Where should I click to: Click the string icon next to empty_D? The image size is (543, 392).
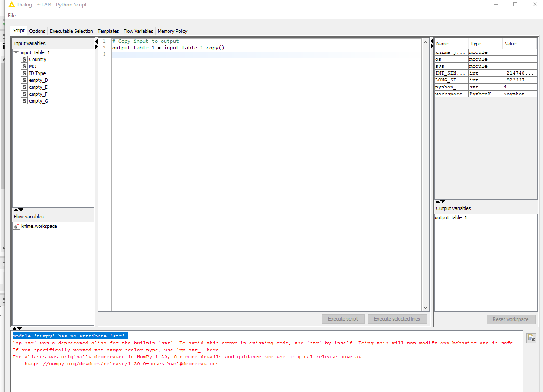click(x=24, y=80)
